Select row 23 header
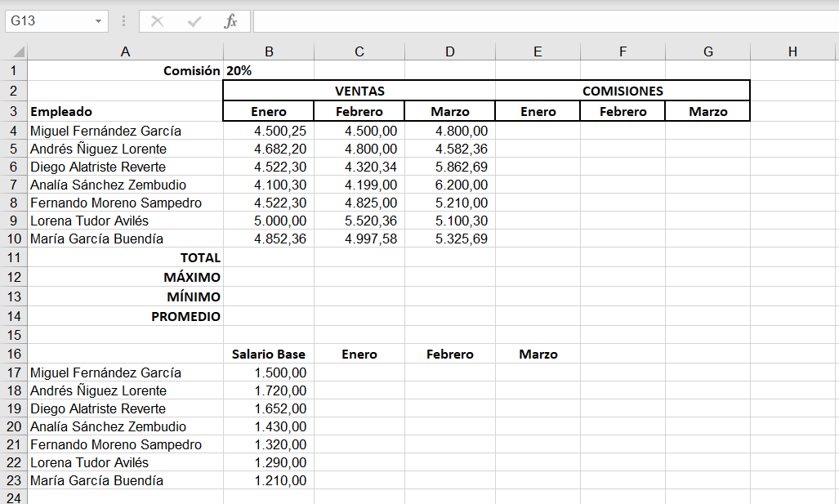Viewport: 839px width, 504px height. (x=13, y=480)
